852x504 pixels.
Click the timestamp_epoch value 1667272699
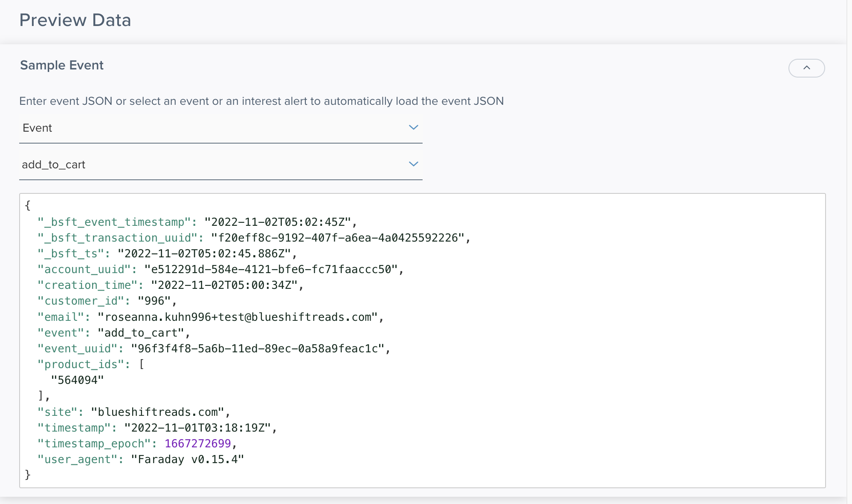pos(198,444)
